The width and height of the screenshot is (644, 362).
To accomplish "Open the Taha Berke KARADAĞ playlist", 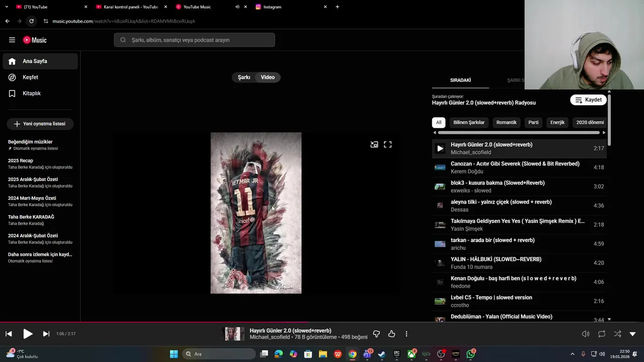I will (x=40, y=220).
